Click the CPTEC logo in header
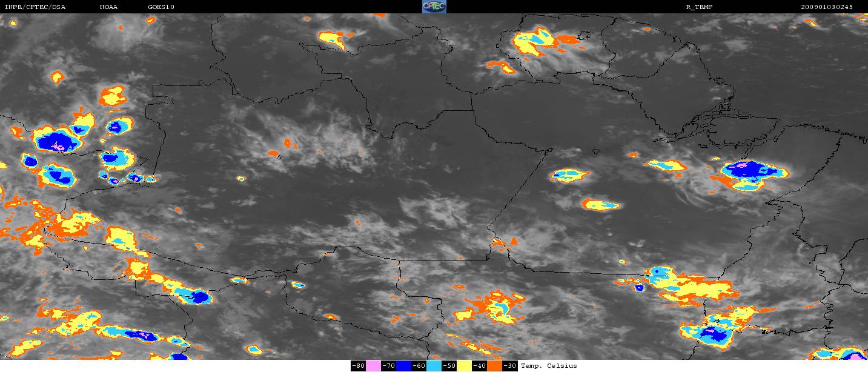 [x=434, y=6]
